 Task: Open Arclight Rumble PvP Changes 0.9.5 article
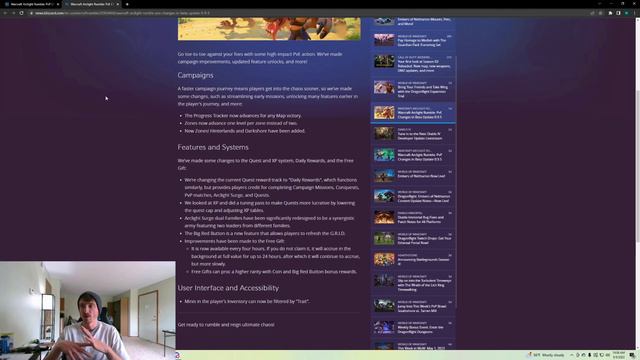420,157
